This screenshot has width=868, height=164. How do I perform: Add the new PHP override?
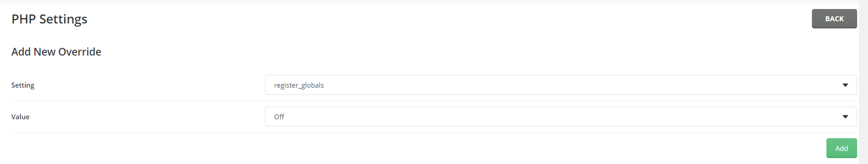[841, 148]
